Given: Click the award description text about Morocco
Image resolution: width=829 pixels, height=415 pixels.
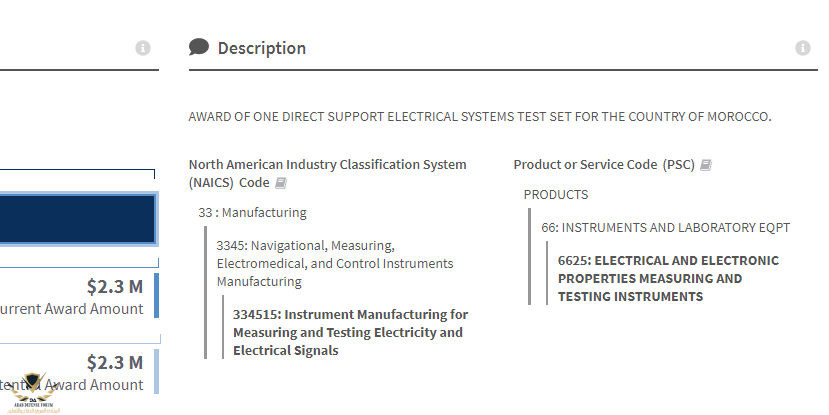Looking at the screenshot, I should tap(480, 117).
